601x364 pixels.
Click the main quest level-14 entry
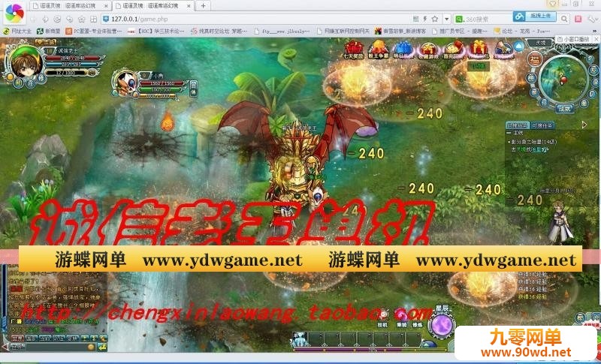click(x=533, y=142)
